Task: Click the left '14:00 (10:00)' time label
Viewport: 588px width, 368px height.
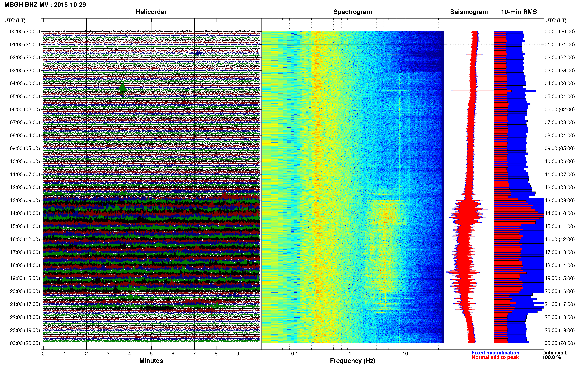Action: coord(25,213)
